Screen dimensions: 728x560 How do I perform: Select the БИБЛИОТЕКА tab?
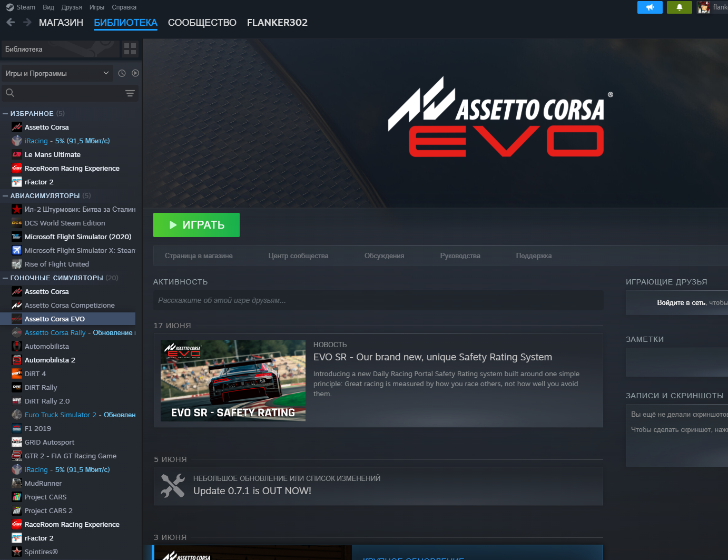(125, 23)
